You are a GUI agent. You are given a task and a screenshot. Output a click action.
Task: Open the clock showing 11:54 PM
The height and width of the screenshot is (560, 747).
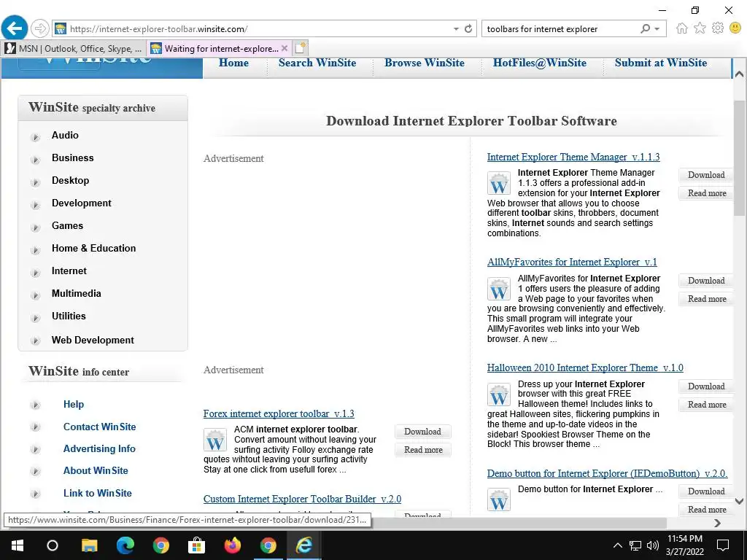tap(685, 545)
